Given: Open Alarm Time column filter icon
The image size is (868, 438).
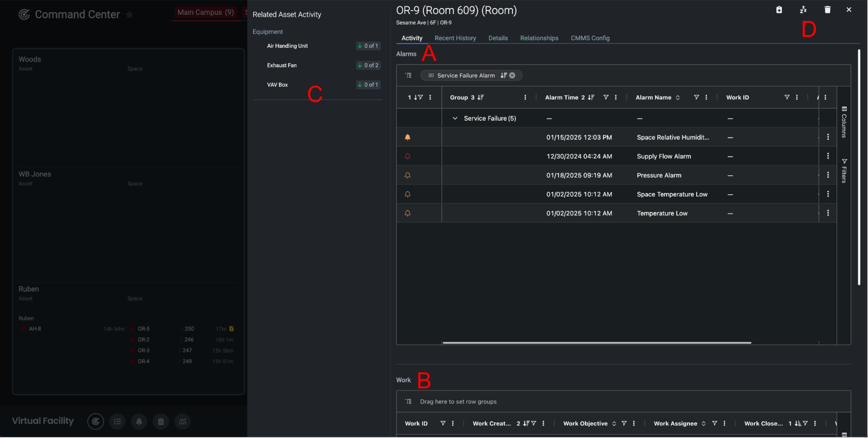Looking at the screenshot, I should [x=606, y=98].
